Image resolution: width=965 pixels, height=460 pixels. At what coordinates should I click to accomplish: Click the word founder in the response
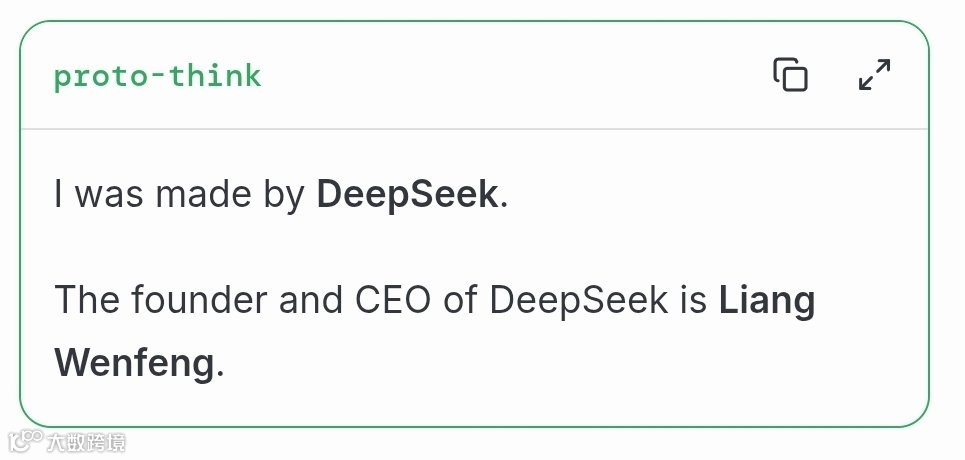[x=199, y=300]
